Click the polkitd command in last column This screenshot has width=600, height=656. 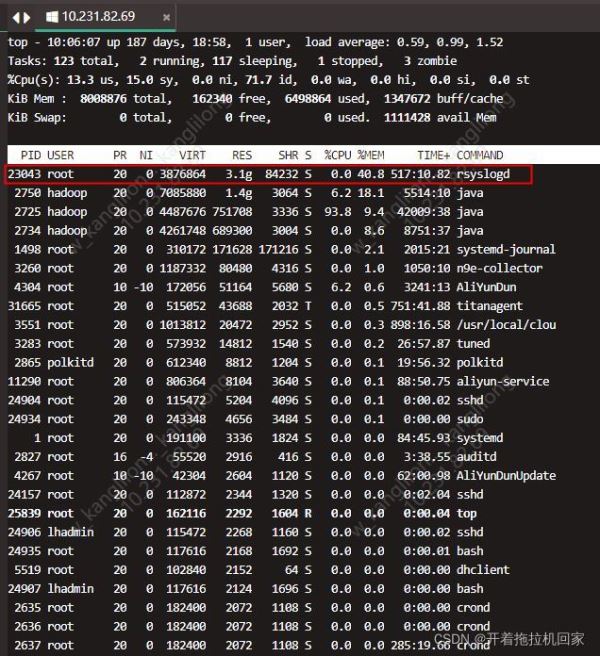[x=480, y=362]
